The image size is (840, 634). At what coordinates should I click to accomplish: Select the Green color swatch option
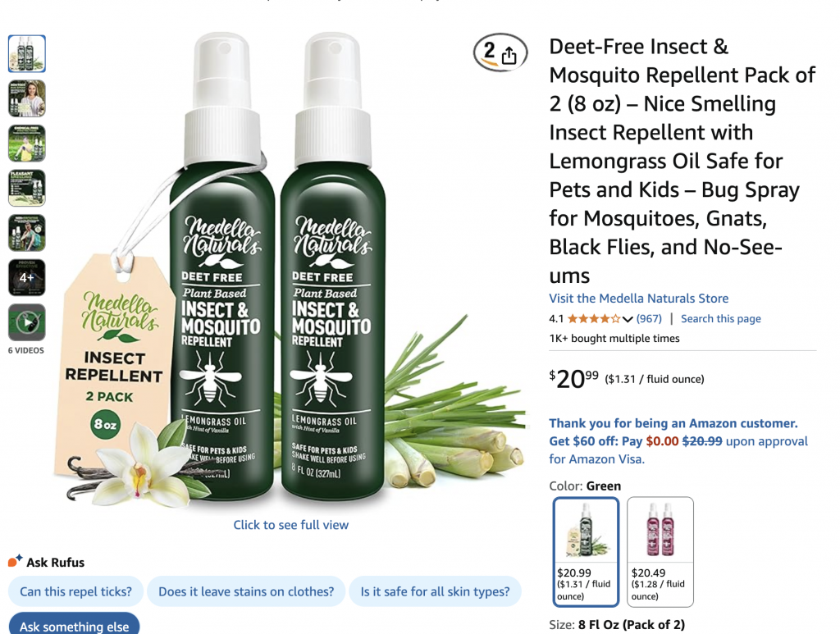(x=586, y=551)
